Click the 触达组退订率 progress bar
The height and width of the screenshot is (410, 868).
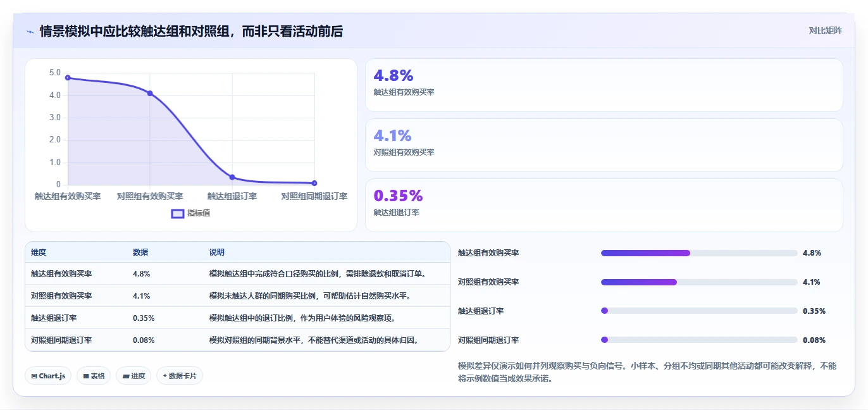click(x=699, y=311)
